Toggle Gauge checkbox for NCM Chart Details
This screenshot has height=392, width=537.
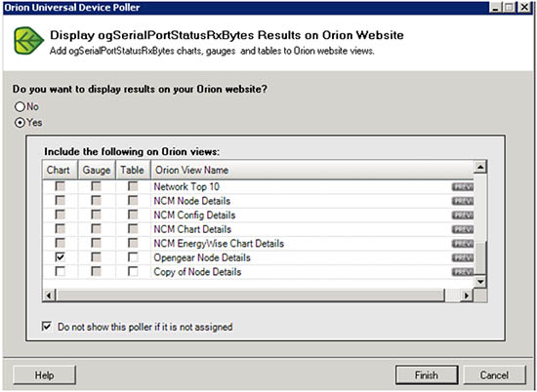97,229
